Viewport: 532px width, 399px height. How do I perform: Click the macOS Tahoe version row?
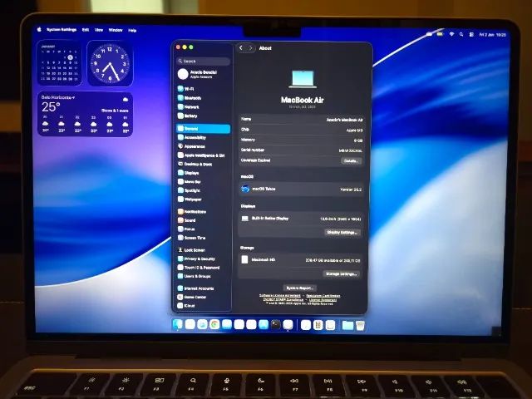[x=301, y=190]
